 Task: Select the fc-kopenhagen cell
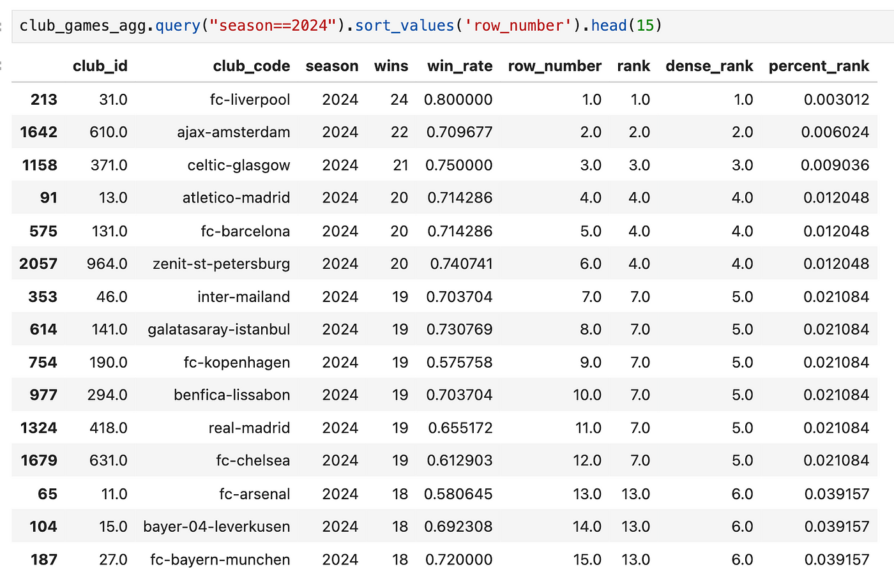click(x=237, y=363)
